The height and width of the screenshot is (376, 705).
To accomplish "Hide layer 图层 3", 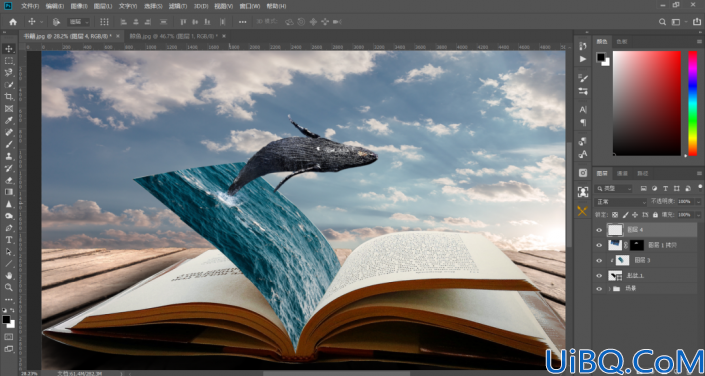I will (599, 260).
